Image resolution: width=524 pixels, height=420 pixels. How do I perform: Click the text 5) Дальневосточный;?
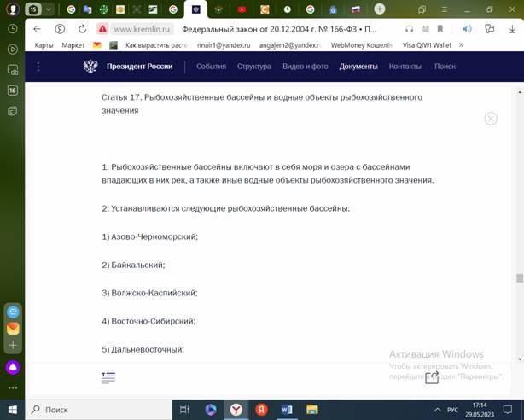pos(143,349)
